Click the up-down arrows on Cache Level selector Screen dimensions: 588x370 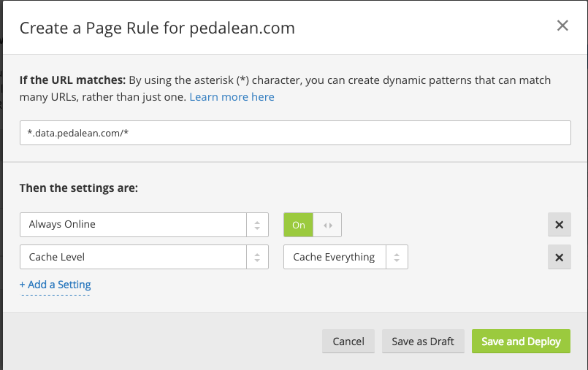pyautogui.click(x=257, y=257)
